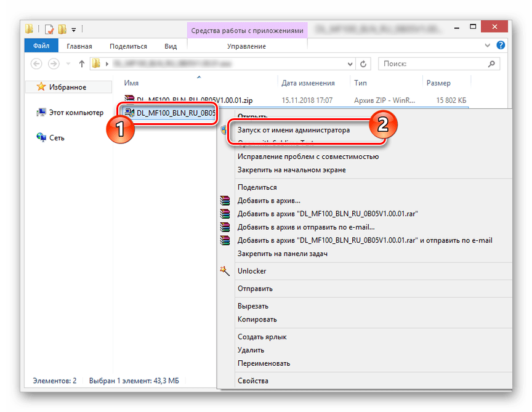Sort by the Дата изменения column
Image resolution: width=532 pixels, height=412 pixels.
pyautogui.click(x=308, y=83)
